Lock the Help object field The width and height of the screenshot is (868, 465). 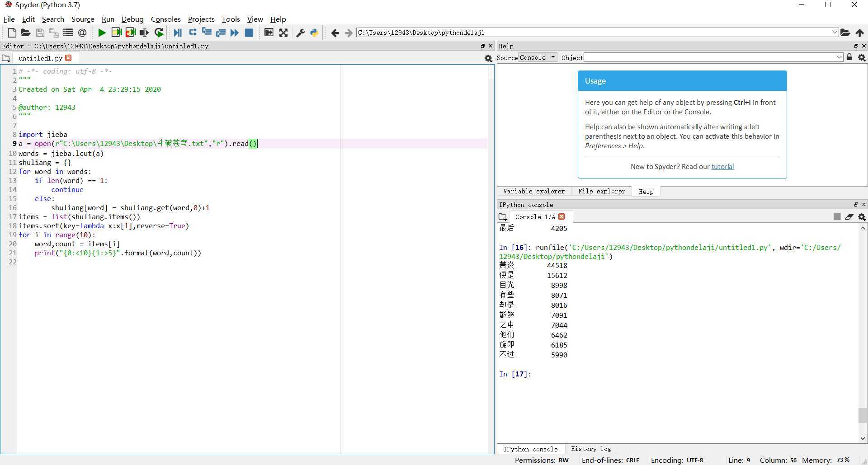point(849,57)
